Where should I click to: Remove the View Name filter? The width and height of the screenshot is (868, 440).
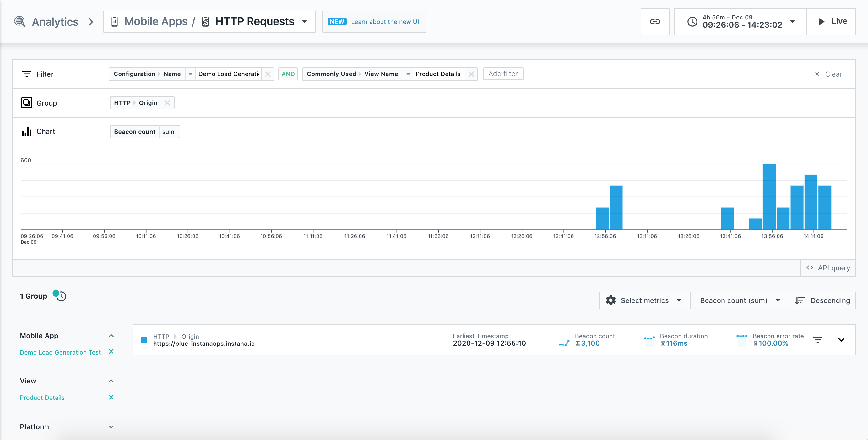coord(471,74)
